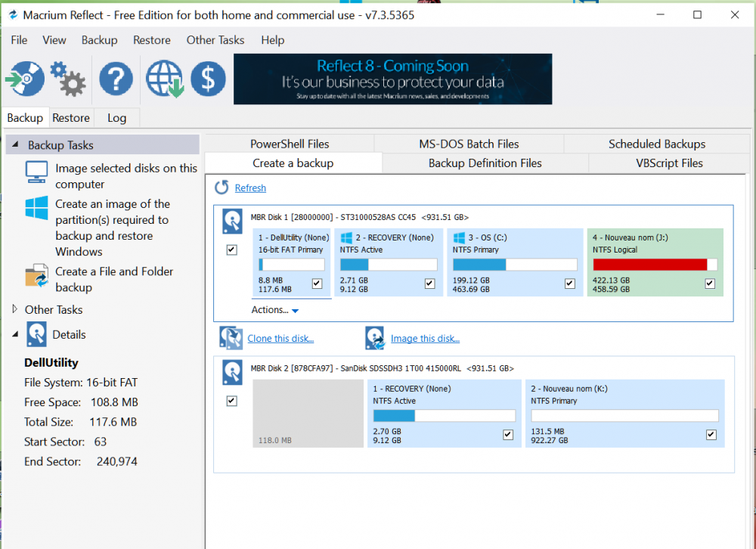Toggle the MBR Disk 1 checkbox

point(232,250)
